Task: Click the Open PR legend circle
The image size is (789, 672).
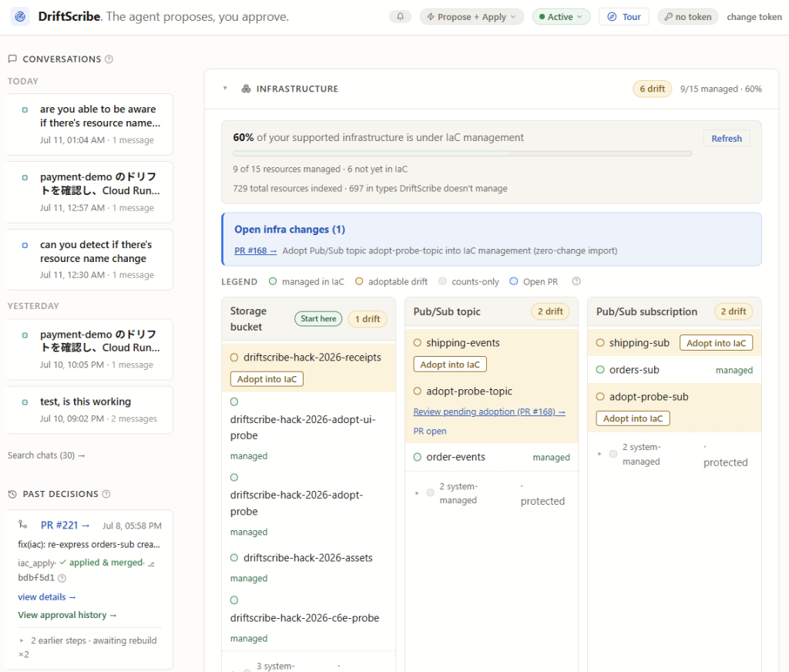Action: [x=514, y=281]
